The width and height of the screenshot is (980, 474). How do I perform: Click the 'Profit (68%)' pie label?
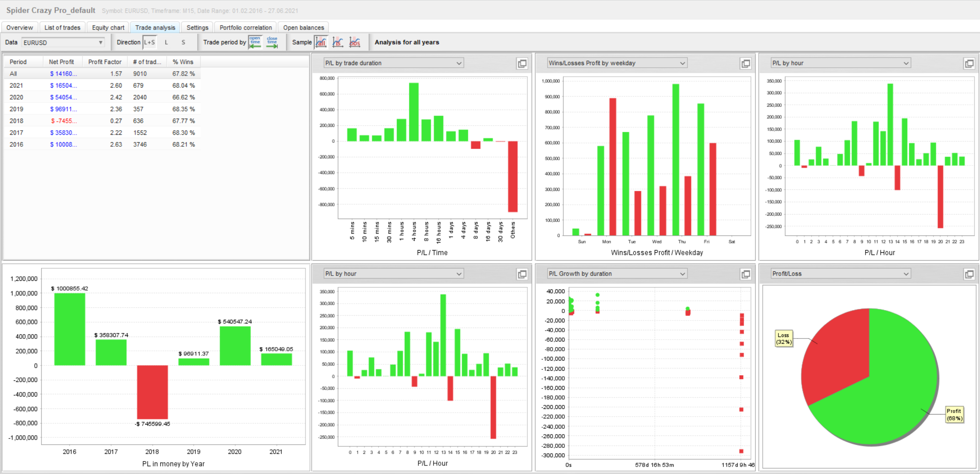click(x=954, y=414)
